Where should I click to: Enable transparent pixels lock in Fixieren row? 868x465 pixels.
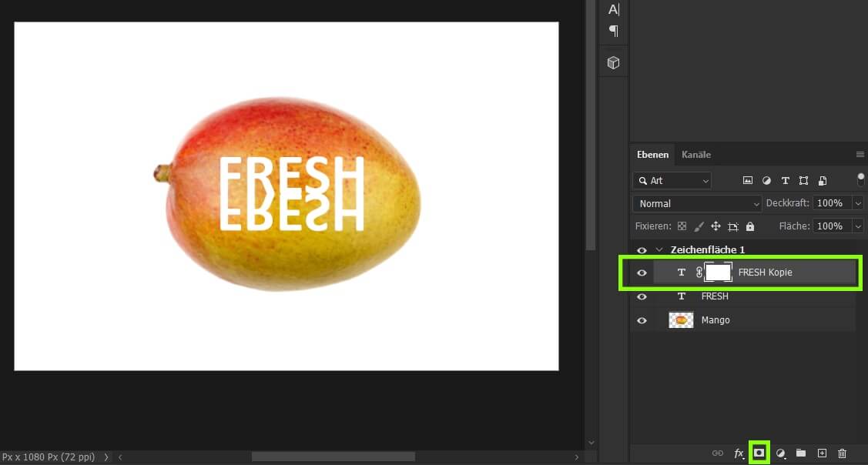pos(682,226)
